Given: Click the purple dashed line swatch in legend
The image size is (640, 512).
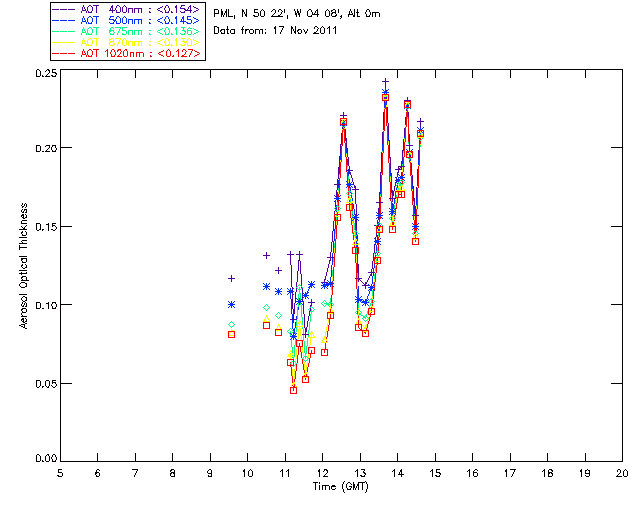Looking at the screenshot, I should click(x=64, y=9).
